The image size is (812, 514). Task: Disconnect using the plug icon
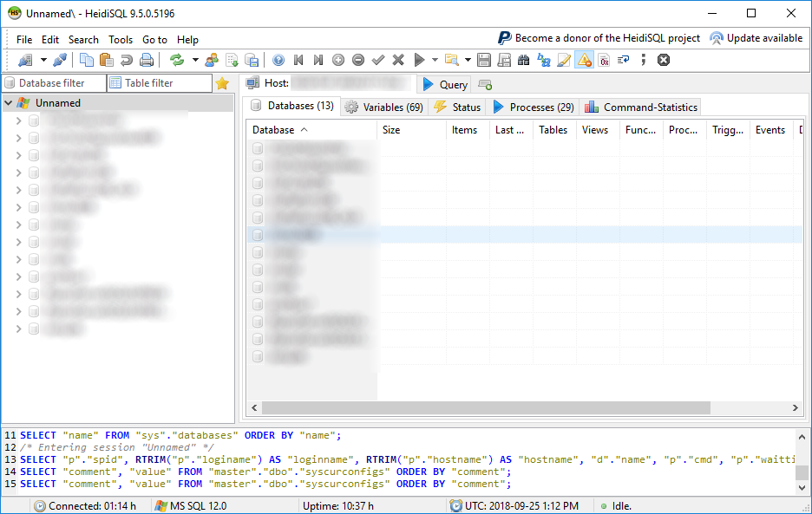pyautogui.click(x=59, y=60)
